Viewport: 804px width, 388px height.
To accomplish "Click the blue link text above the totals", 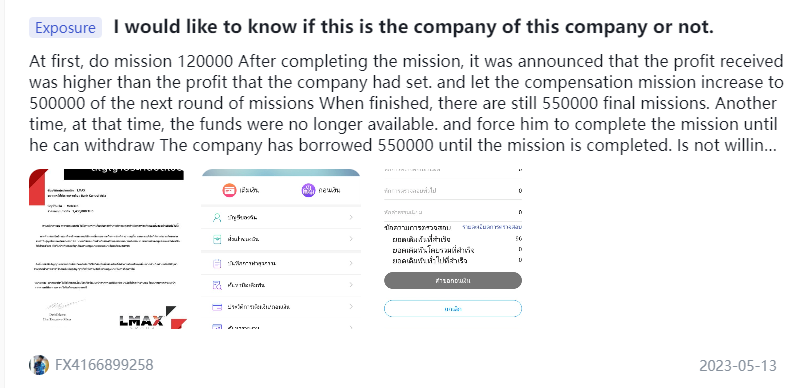I will 492,227.
